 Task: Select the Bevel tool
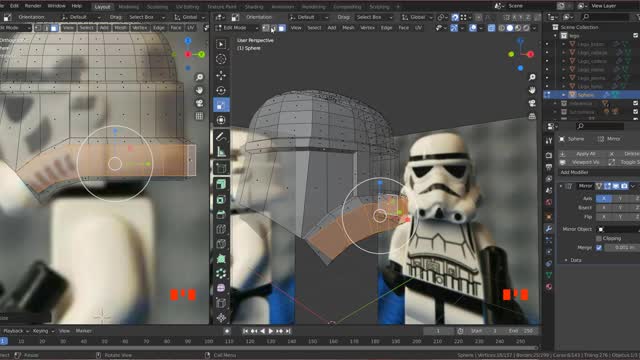click(221, 214)
